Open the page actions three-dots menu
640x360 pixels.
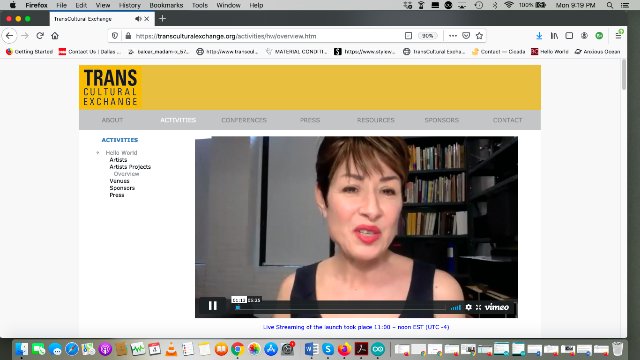[453, 36]
